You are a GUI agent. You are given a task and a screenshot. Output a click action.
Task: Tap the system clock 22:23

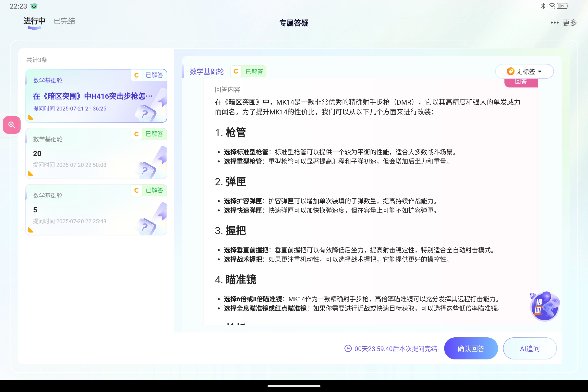(x=18, y=6)
